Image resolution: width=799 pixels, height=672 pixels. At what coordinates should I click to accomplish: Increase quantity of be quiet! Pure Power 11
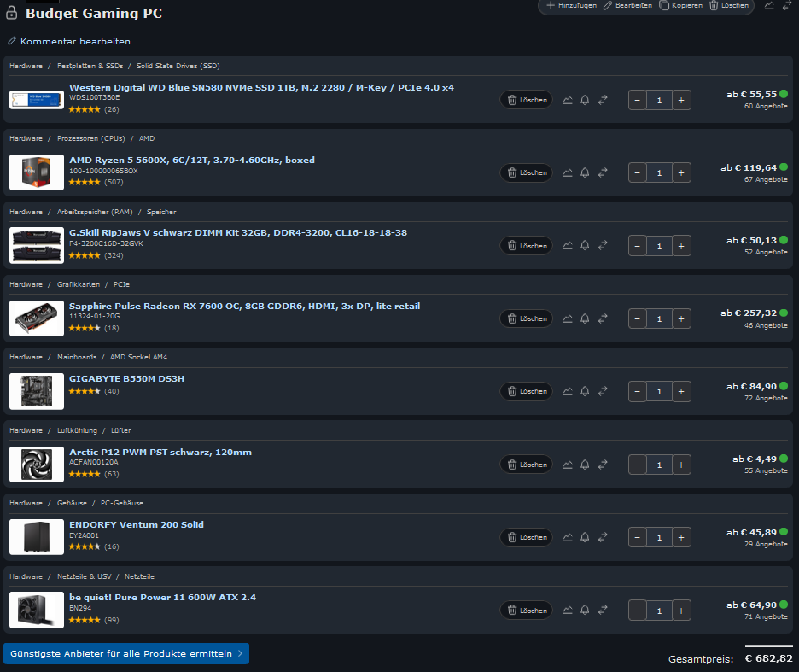point(681,611)
